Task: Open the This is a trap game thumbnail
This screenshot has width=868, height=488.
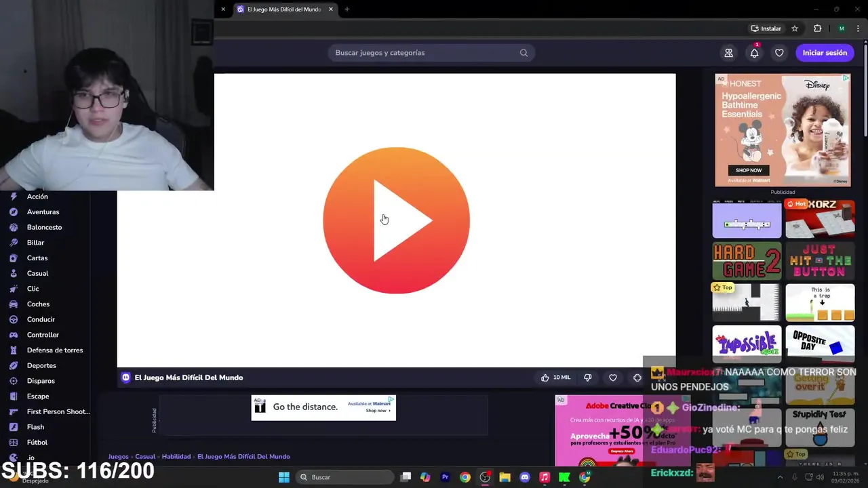Action: coord(820,303)
